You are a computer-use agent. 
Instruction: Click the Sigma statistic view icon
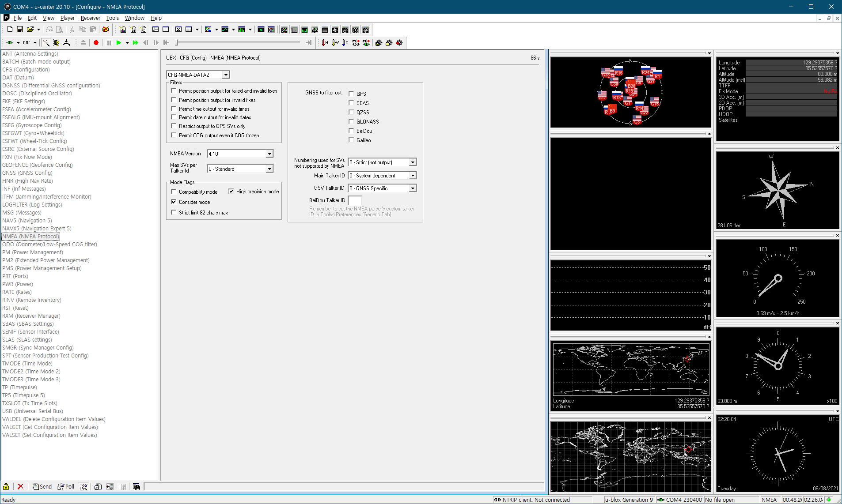click(x=178, y=29)
